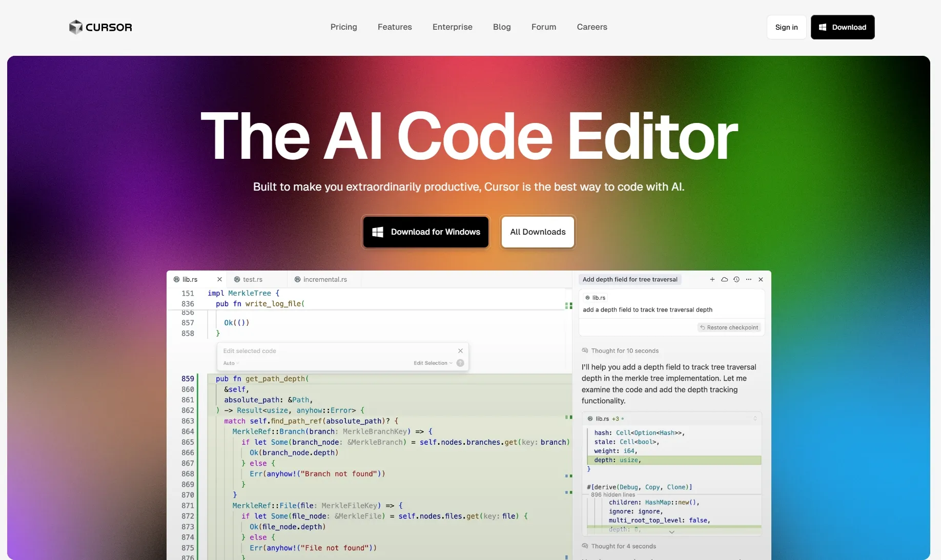The image size is (941, 560).
Task: Open the Auto model dropdown
Action: [x=231, y=363]
